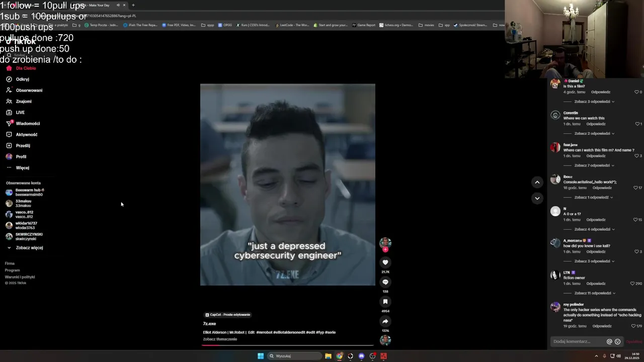
Task: Click the taskbar Wyszukaj search box
Action: click(294, 356)
